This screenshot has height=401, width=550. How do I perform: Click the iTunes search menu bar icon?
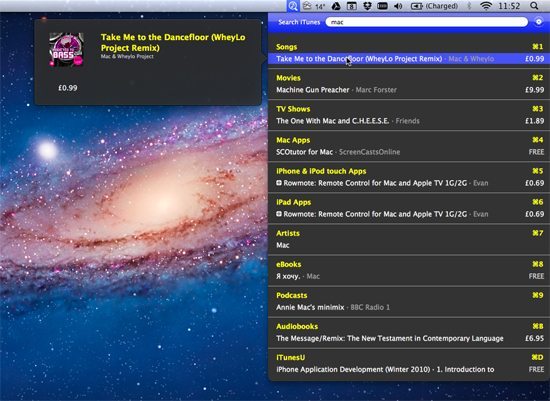[x=293, y=6]
